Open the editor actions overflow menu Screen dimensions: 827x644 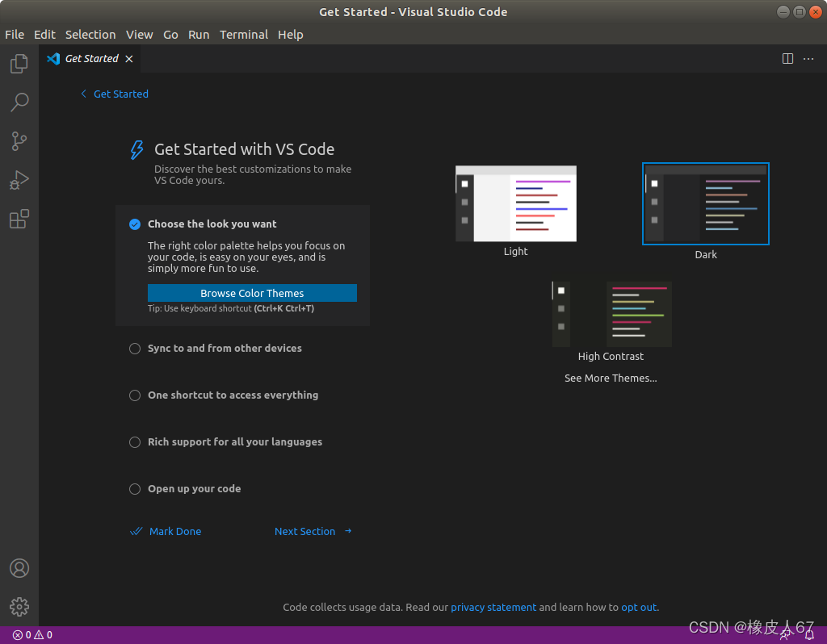click(x=808, y=58)
